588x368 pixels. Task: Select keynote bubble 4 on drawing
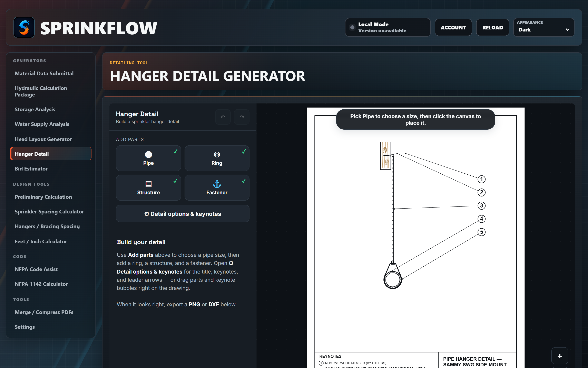[481, 219]
